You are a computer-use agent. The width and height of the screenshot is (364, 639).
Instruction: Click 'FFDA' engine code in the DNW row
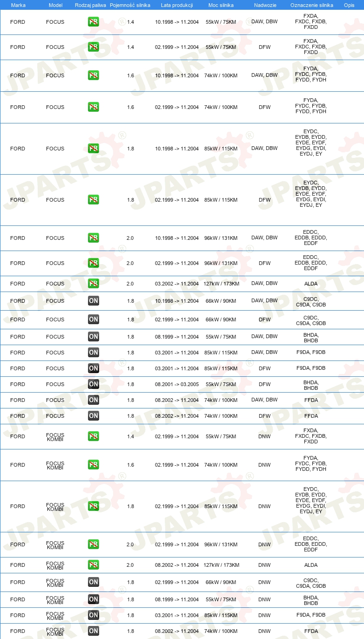(311, 631)
